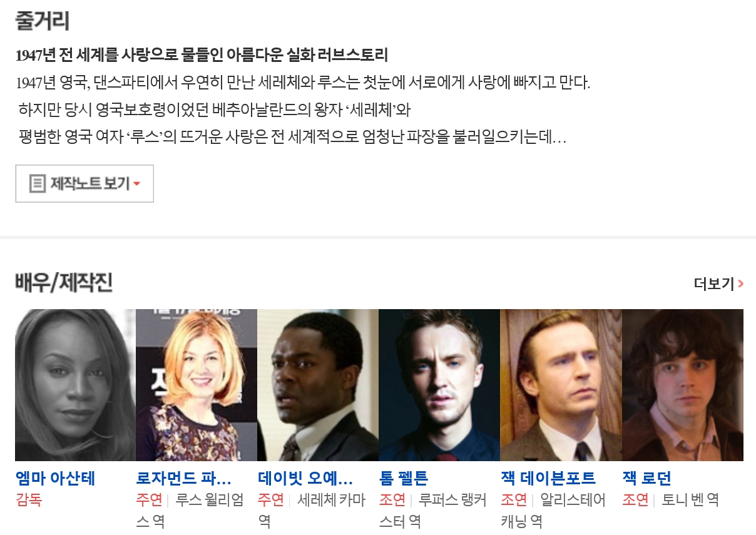This screenshot has height=535, width=756.
Task: Click the bold 1947년 synopsis headline
Action: (202, 55)
